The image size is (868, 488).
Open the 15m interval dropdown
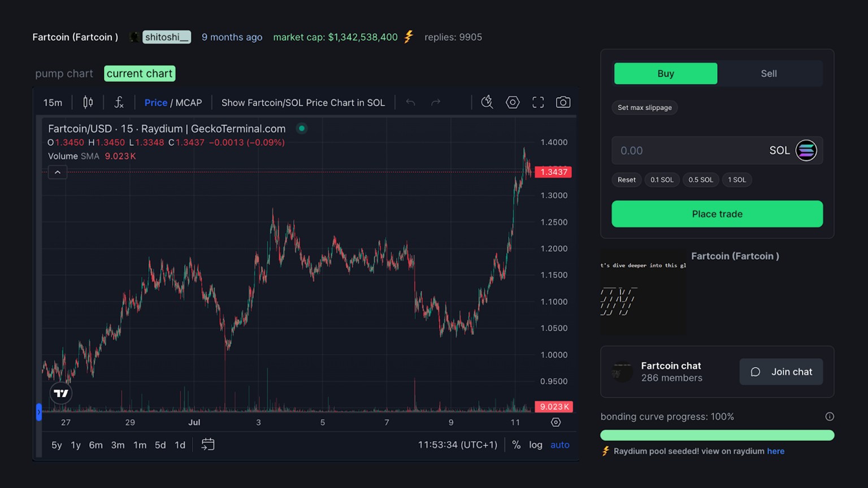pos(53,102)
